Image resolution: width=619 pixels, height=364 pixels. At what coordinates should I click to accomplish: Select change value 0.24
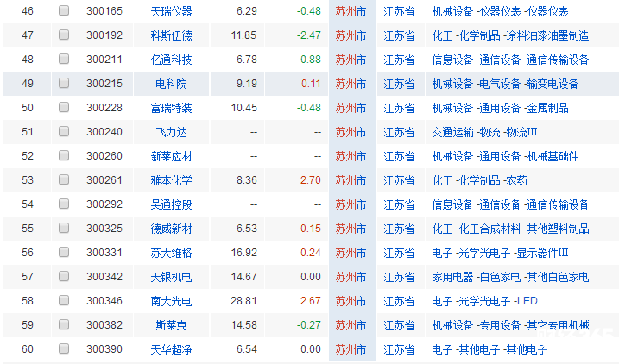click(310, 253)
